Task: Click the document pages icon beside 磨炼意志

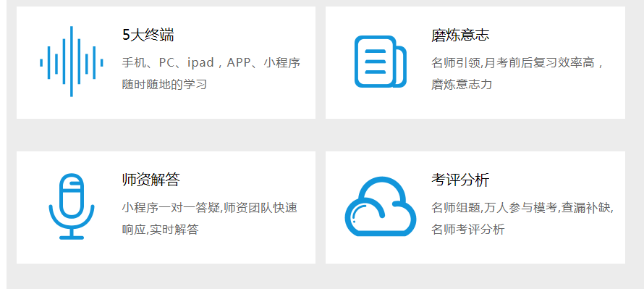Action: (381, 62)
